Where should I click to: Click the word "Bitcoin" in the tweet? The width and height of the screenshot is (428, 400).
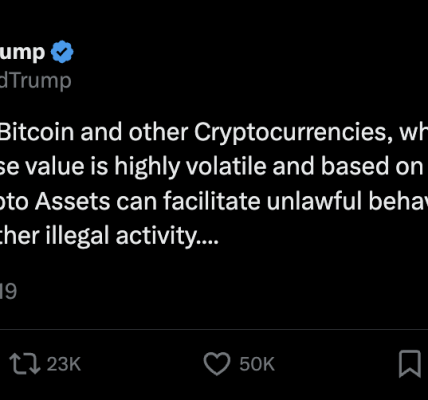[37, 132]
